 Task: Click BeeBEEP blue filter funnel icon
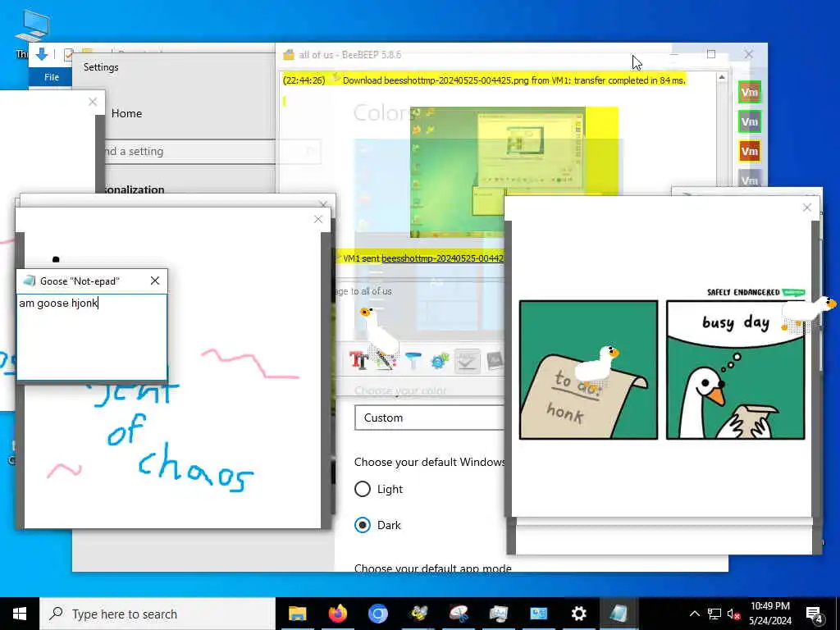(x=413, y=360)
